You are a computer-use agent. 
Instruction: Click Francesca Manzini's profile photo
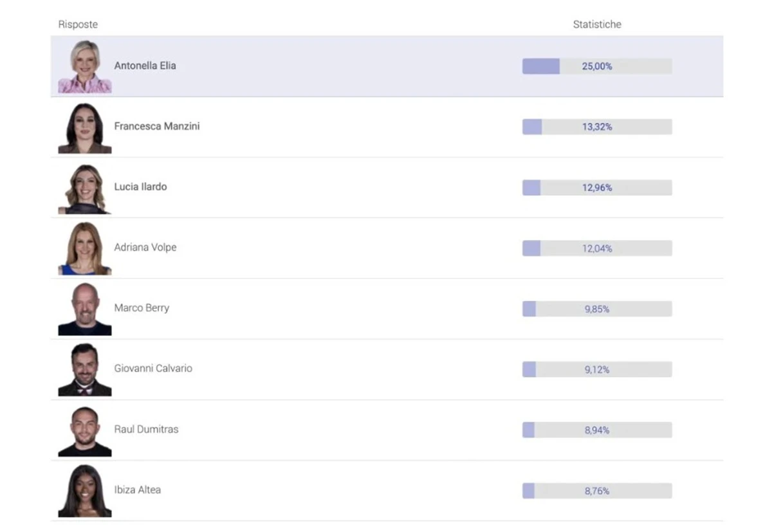85,128
